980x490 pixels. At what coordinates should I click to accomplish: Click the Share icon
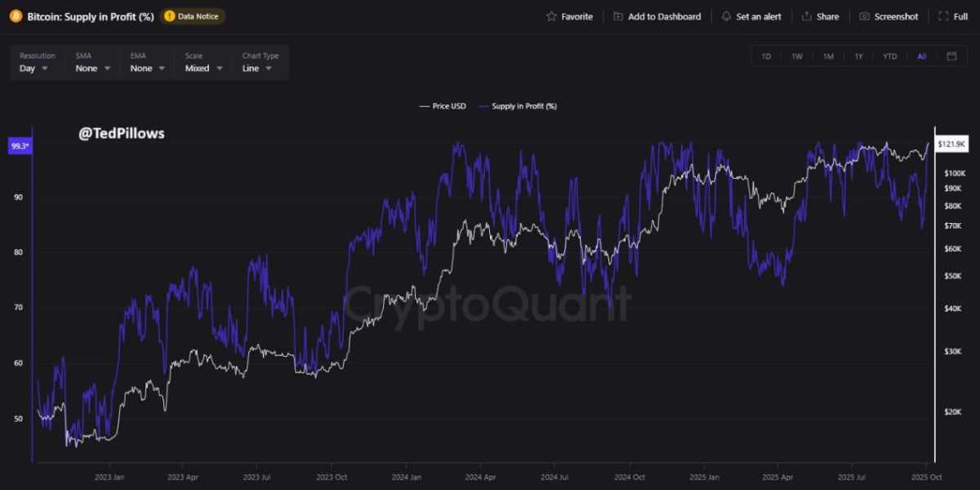807,16
